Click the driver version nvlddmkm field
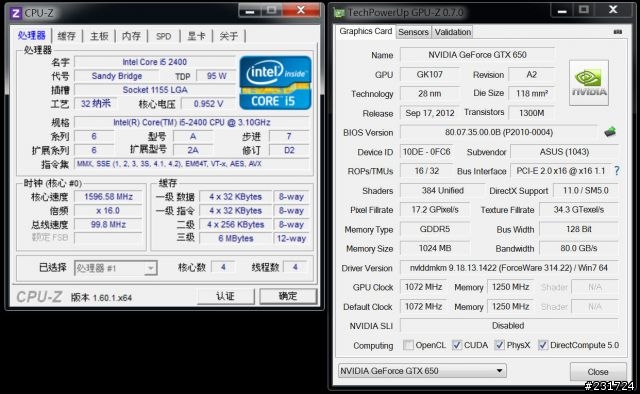 pos(509,268)
